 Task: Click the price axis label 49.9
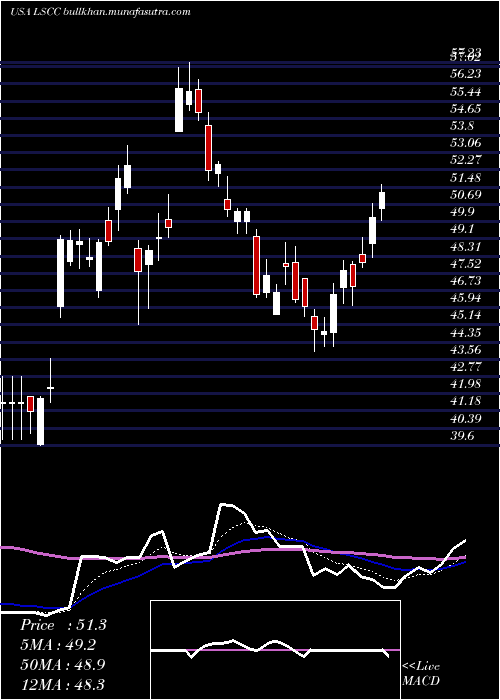point(462,212)
